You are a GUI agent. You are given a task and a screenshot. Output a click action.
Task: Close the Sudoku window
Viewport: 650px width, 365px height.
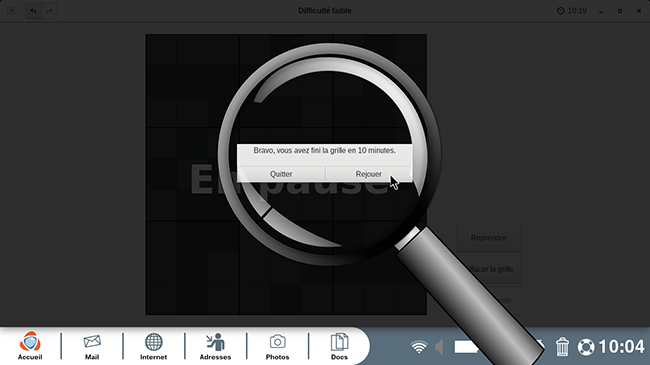(639, 11)
